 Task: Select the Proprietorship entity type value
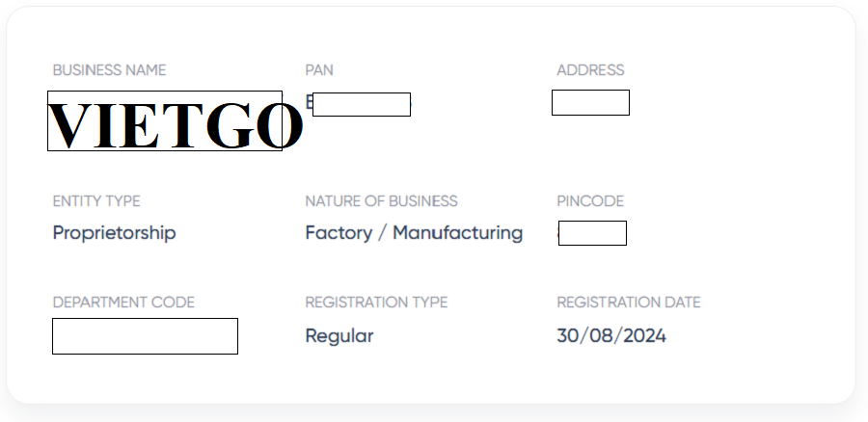[x=114, y=233]
